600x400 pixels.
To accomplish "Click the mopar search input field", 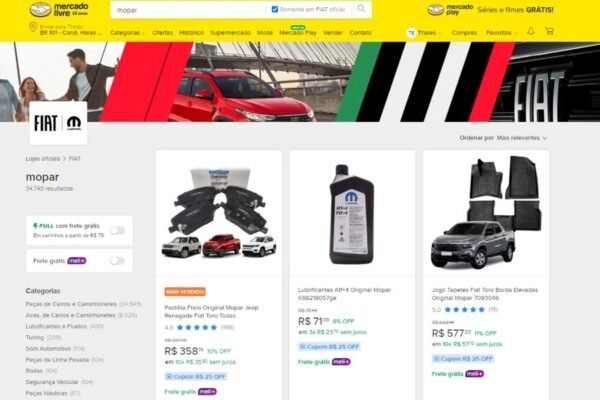I will point(189,10).
